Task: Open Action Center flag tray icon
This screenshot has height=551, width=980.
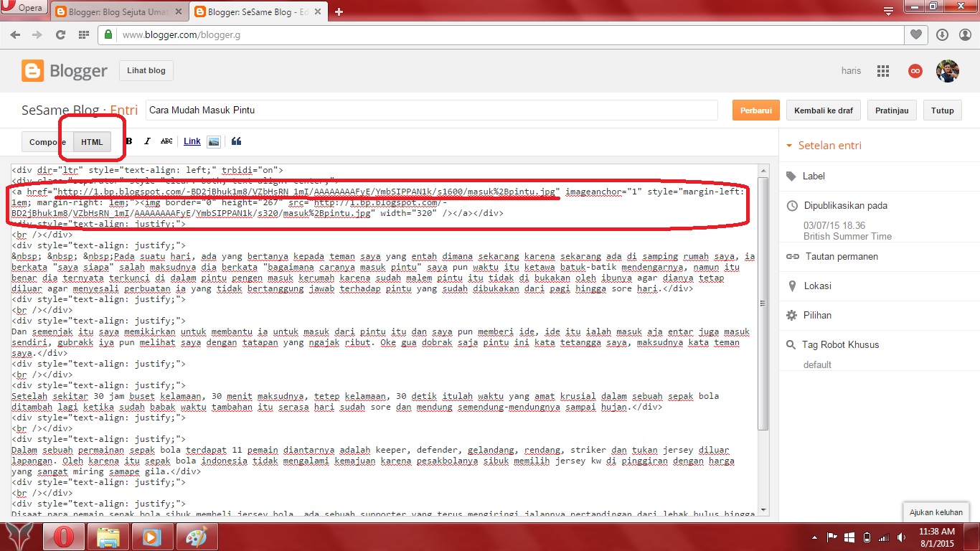Action: coord(832,537)
